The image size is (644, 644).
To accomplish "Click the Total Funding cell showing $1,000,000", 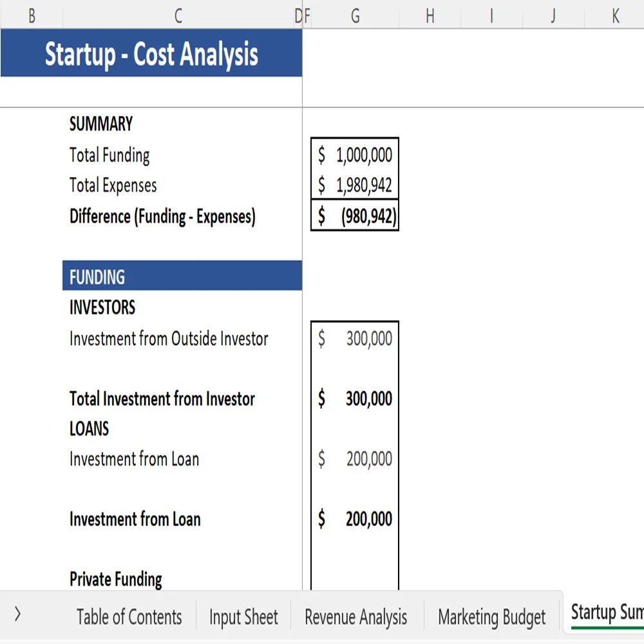I will (355, 155).
